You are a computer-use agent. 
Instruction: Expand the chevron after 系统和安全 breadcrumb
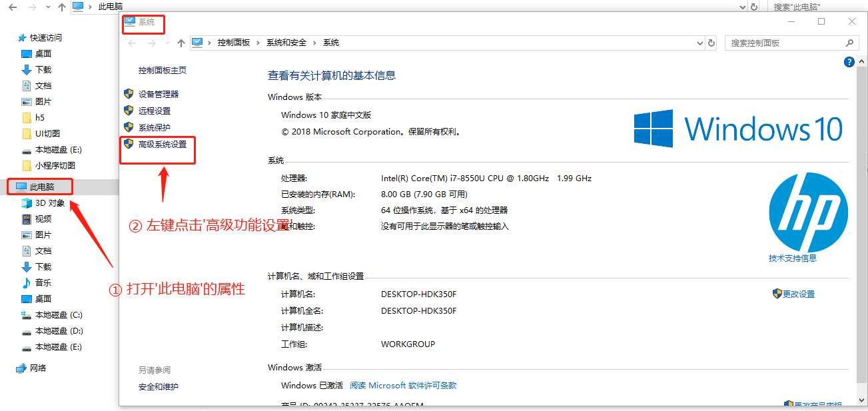point(315,43)
